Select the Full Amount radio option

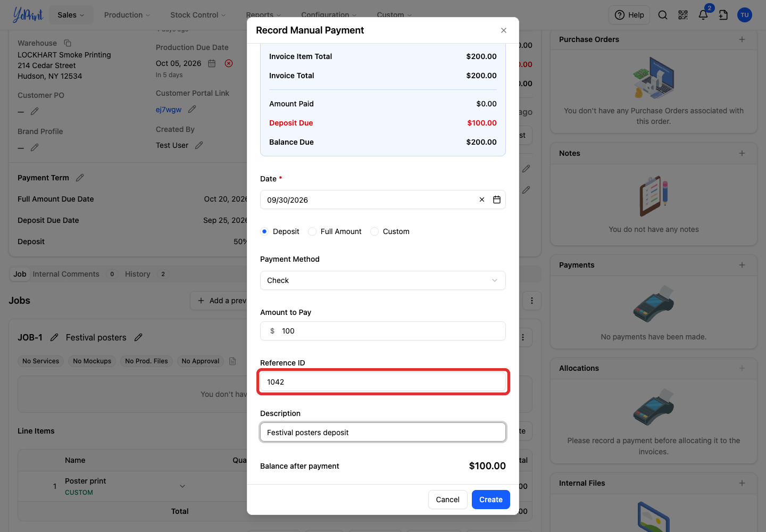click(x=312, y=231)
